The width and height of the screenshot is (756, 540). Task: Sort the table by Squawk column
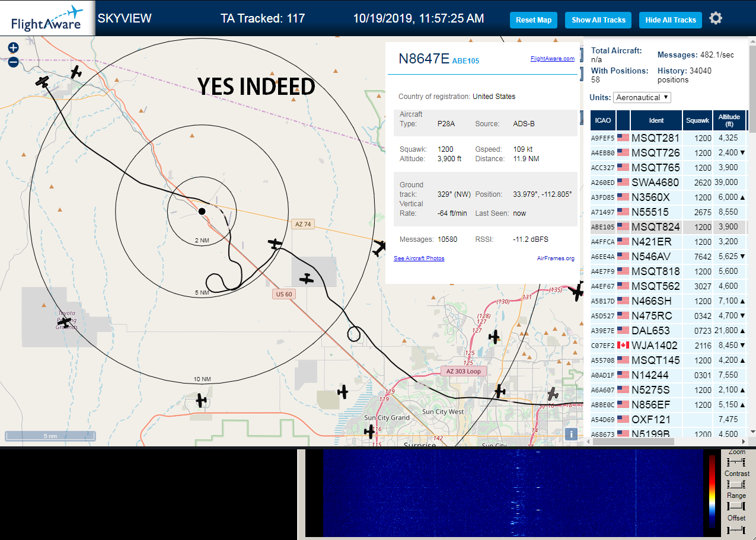point(697,120)
